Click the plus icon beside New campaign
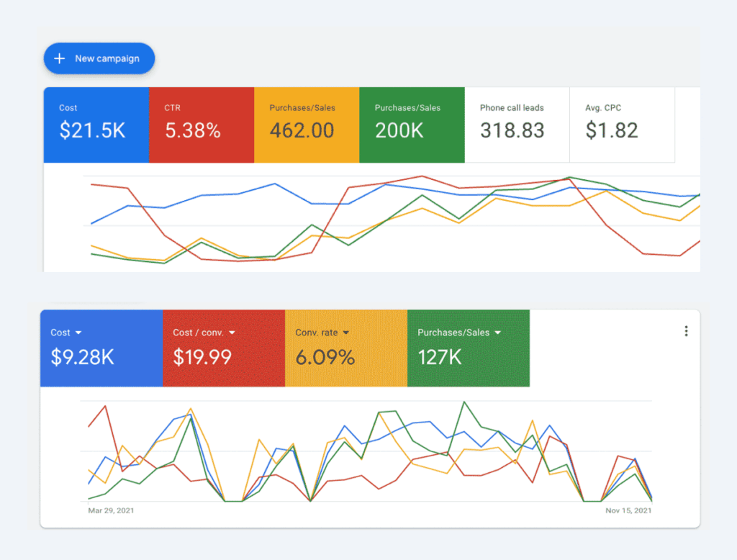737x560 pixels. [x=60, y=58]
